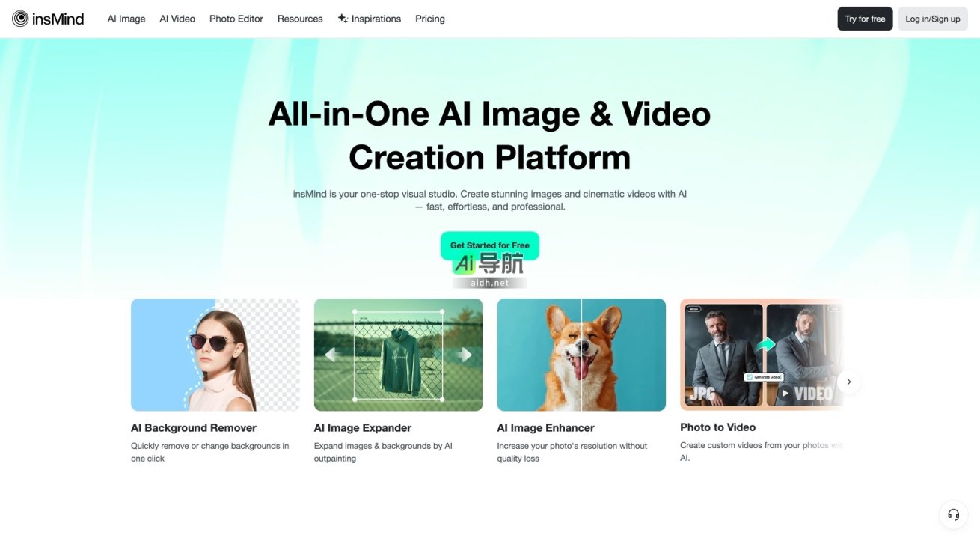This screenshot has height=541, width=980.
Task: Click the AI Background Remover card thumbnail
Action: 215,355
